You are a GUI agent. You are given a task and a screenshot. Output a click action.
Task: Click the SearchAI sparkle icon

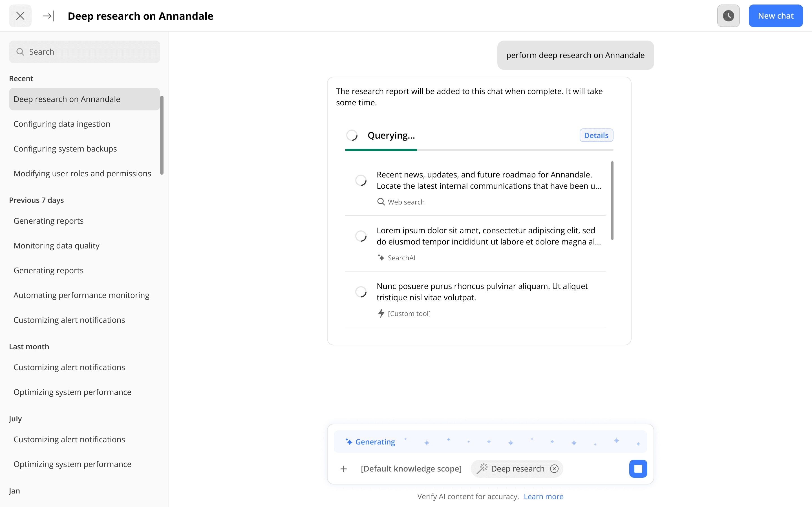(x=381, y=257)
